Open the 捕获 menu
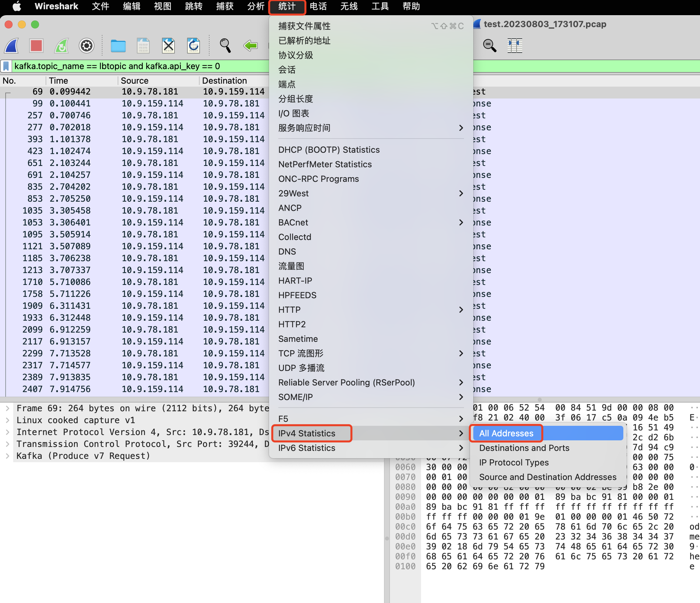Viewport: 700px width, 603px height. pyautogui.click(x=225, y=6)
